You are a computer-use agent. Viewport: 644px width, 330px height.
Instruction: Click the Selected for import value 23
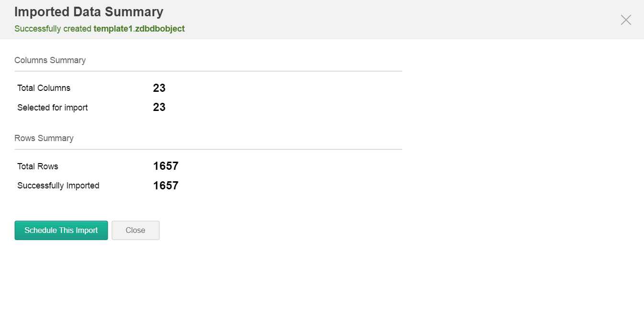(159, 108)
